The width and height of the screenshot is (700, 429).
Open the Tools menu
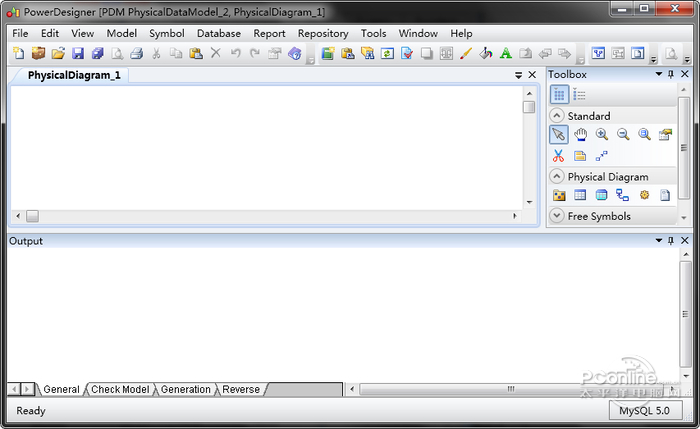[374, 33]
